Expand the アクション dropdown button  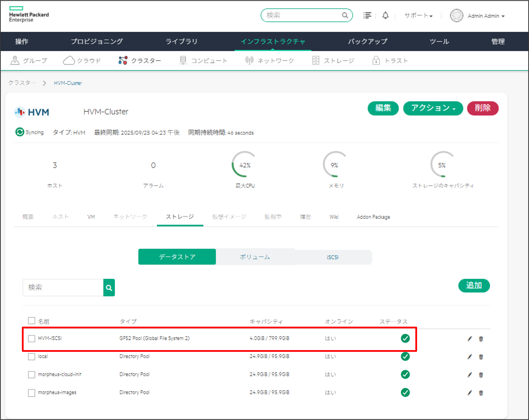[x=433, y=108]
